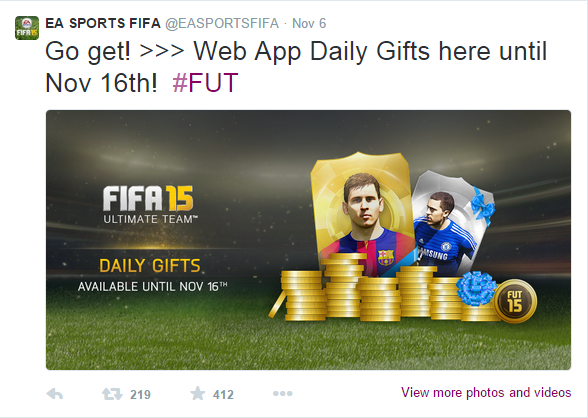The height and width of the screenshot is (418, 588).
Task: Click the EA SPORTS FIFA avatar icon
Action: (x=27, y=28)
